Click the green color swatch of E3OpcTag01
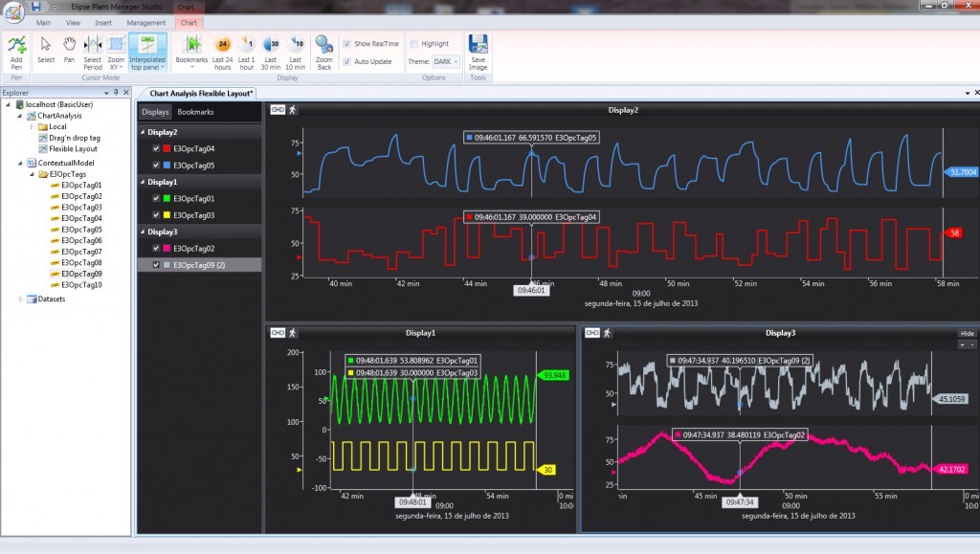The image size is (980, 554). [x=167, y=199]
